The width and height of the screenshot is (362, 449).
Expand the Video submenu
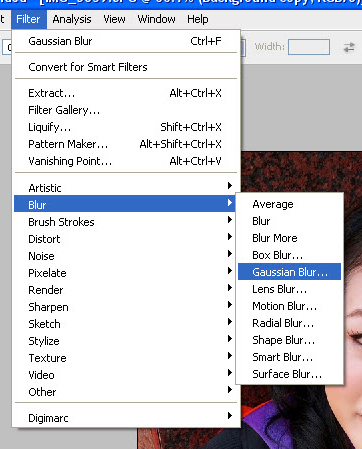pyautogui.click(x=126, y=375)
